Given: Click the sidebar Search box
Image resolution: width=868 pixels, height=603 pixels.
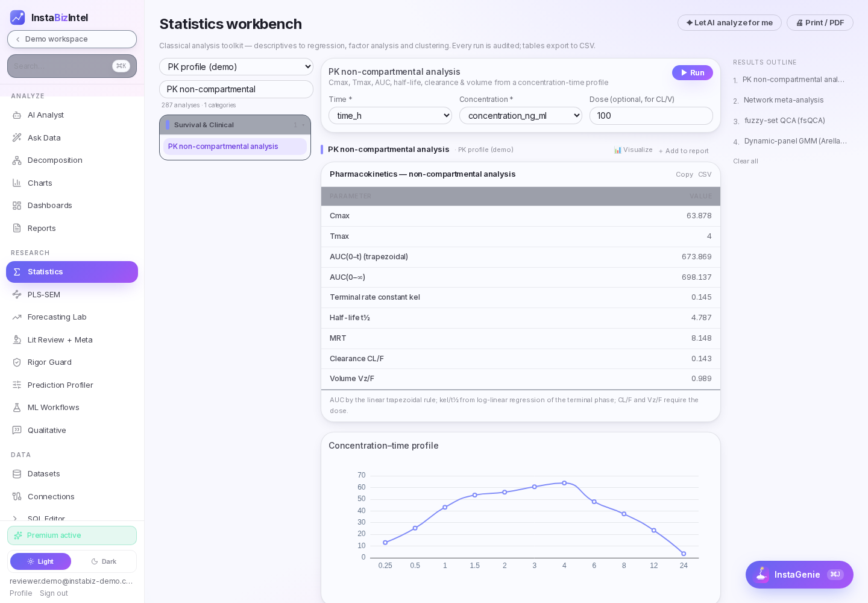Looking at the screenshot, I should (x=72, y=66).
